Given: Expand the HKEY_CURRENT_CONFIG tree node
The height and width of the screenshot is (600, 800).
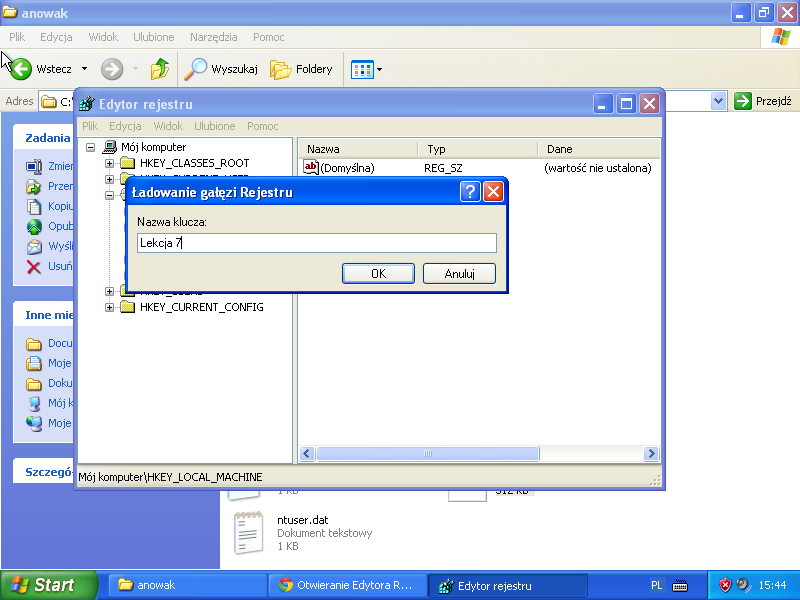Looking at the screenshot, I should (x=110, y=307).
